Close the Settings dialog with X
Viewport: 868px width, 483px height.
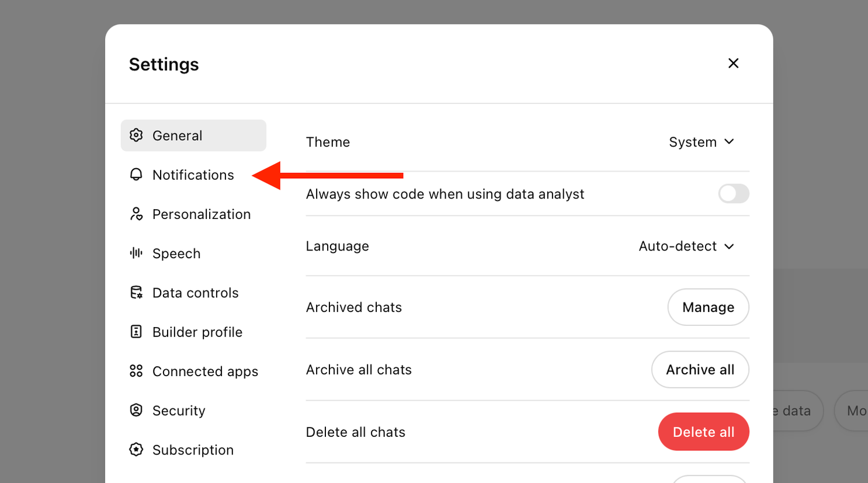tap(734, 63)
